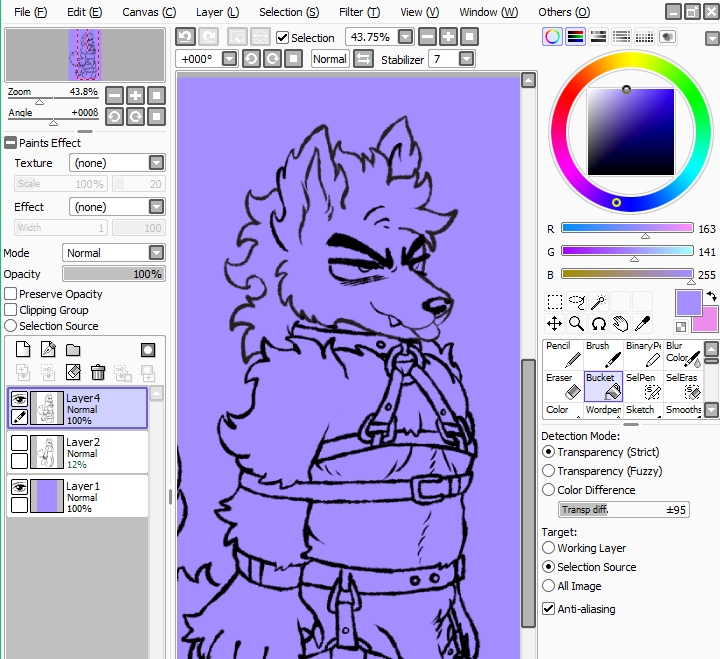The image size is (720, 659).
Task: Open the Layer menu
Action: [216, 12]
